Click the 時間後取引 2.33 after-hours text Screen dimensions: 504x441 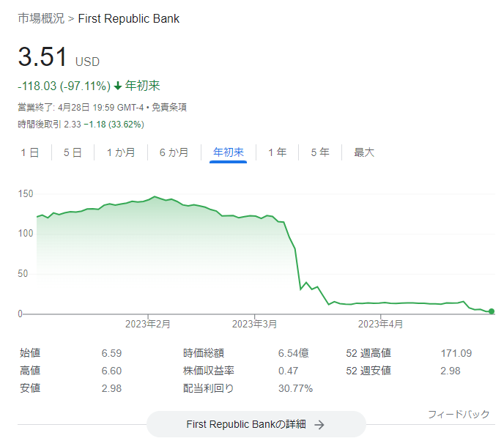(50, 125)
